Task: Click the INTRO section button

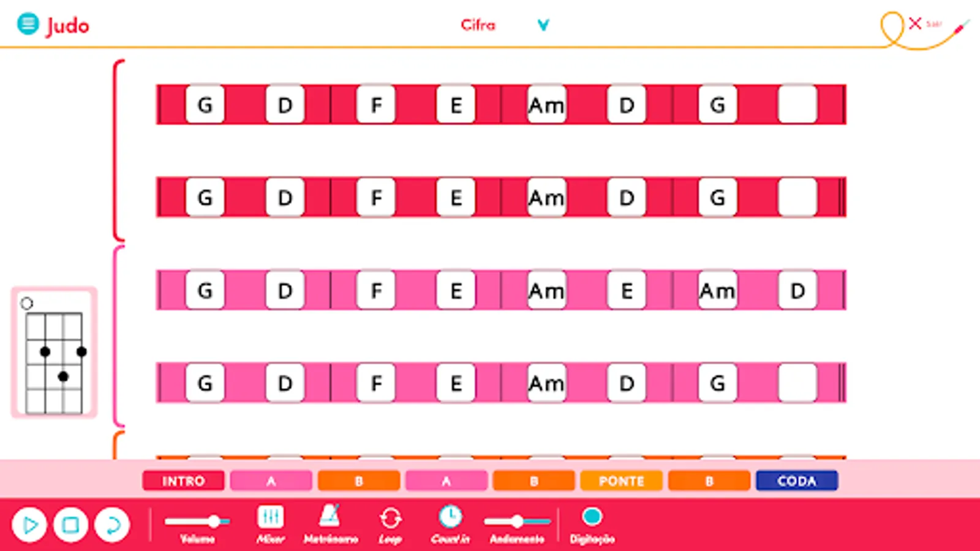Action: pos(183,480)
